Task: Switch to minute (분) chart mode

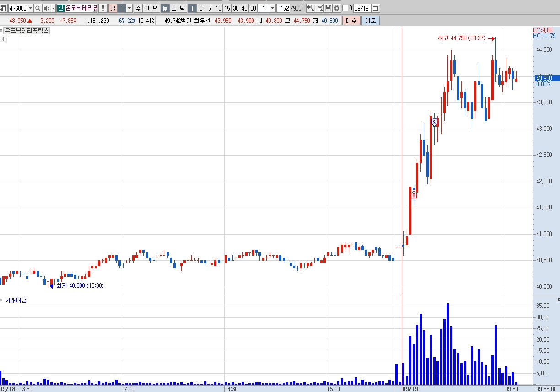Action: click(x=165, y=8)
